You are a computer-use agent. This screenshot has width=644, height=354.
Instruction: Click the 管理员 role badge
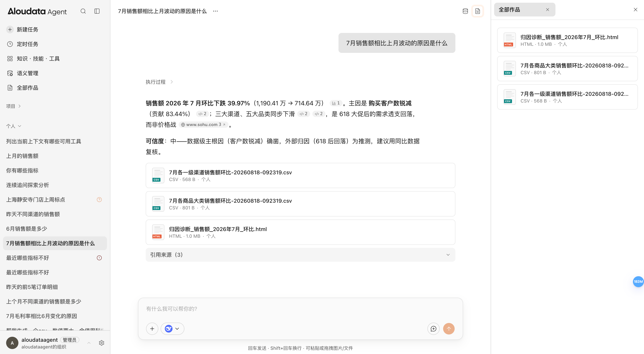pos(70,340)
